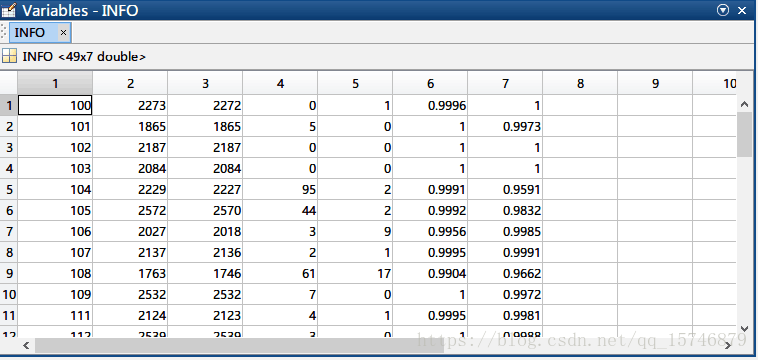
Task: Click the horizontal scrollbar left arrow
Action: (26, 345)
